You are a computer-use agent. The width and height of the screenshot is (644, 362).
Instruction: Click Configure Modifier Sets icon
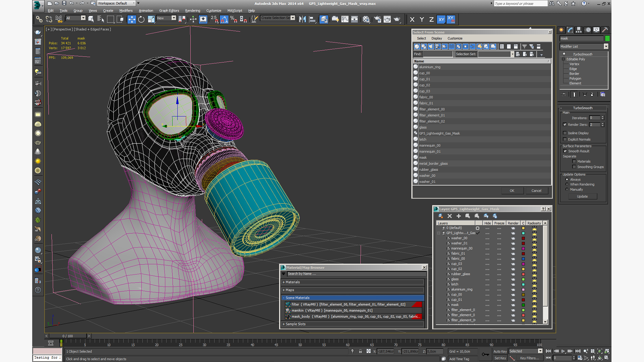pos(603,95)
